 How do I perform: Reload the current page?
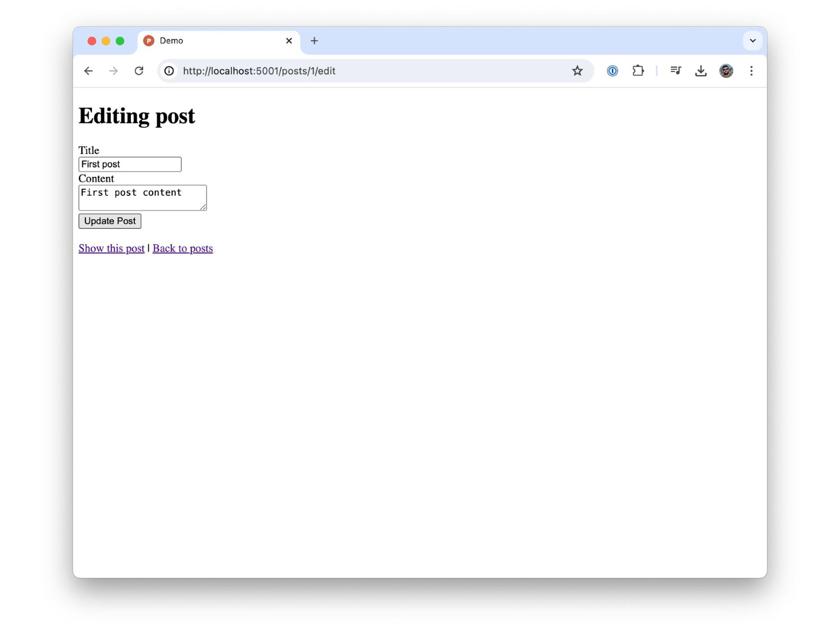(x=139, y=71)
